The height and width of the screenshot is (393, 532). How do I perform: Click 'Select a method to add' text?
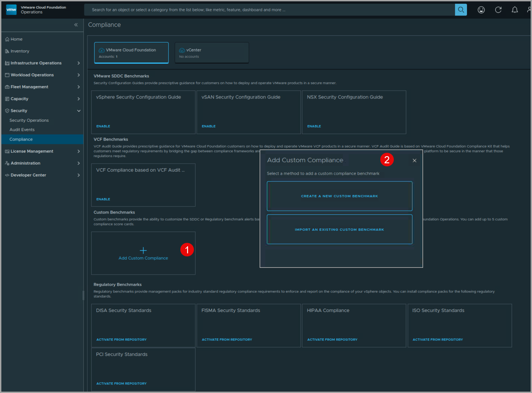tap(323, 174)
